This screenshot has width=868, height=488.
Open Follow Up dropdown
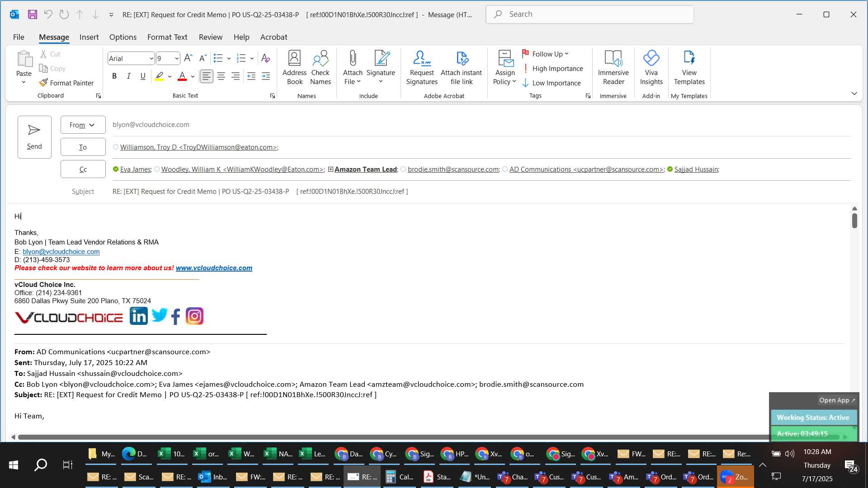click(546, 54)
